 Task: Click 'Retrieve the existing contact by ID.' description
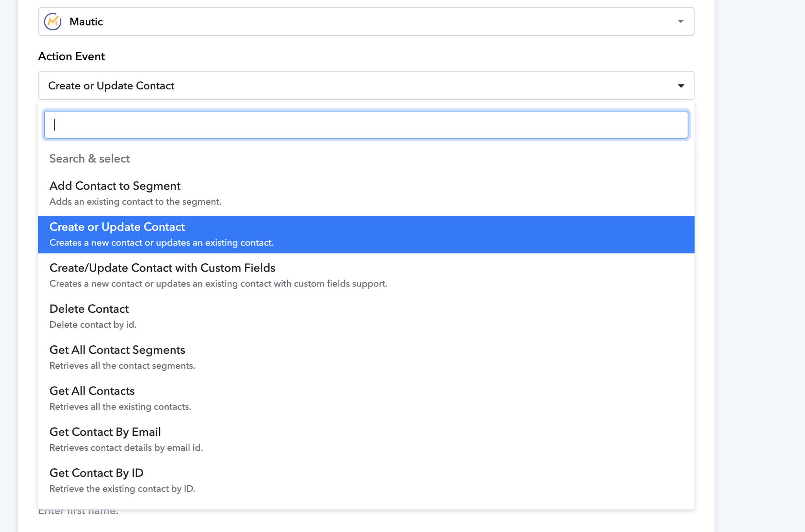tap(122, 489)
